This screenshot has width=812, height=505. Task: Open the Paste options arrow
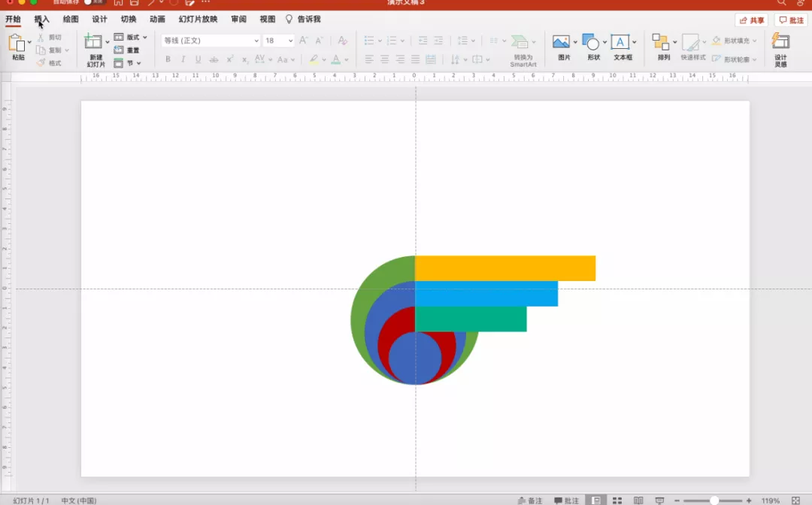[29, 42]
